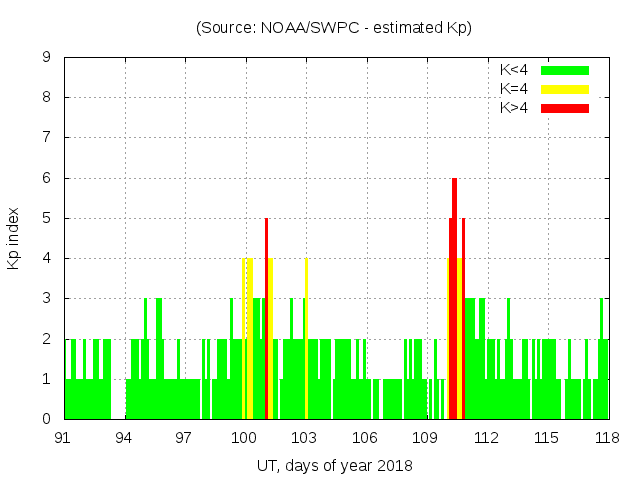640x480 pixels.
Task: Select the 'K>4' legend label text
Action: (515, 107)
